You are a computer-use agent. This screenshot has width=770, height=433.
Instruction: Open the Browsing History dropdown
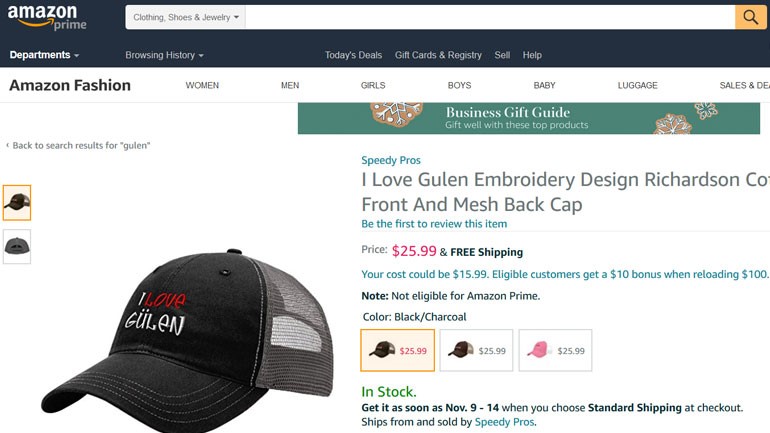[164, 55]
